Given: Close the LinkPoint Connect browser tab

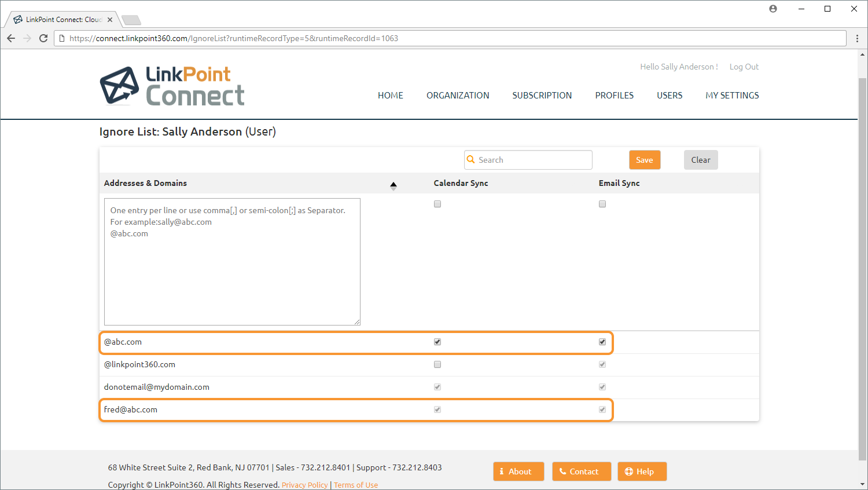Looking at the screenshot, I should (x=110, y=20).
